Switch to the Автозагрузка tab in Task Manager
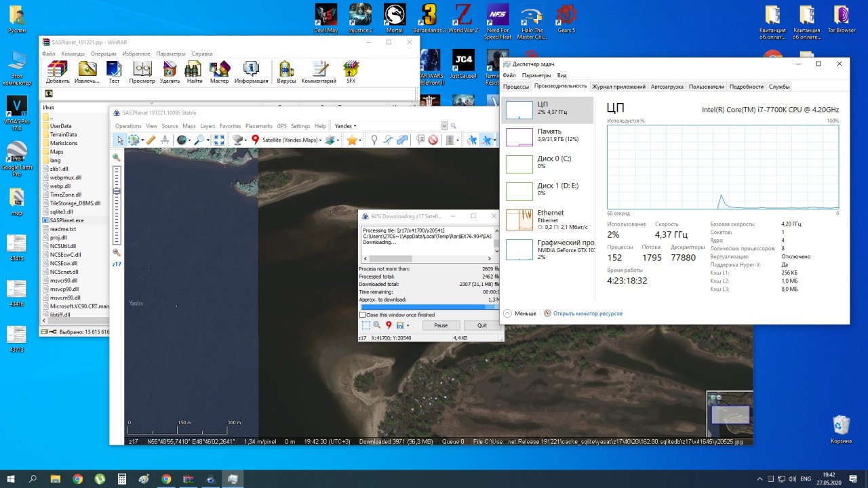 (667, 87)
